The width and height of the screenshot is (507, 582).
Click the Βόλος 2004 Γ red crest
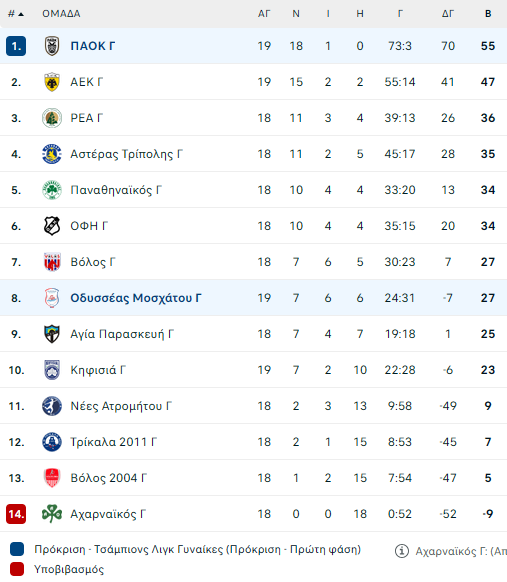coord(52,478)
